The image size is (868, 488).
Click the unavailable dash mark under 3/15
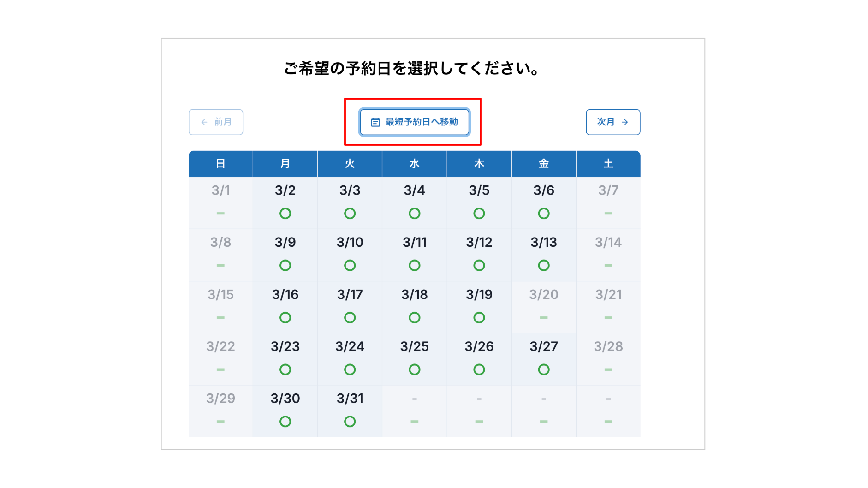(x=220, y=317)
